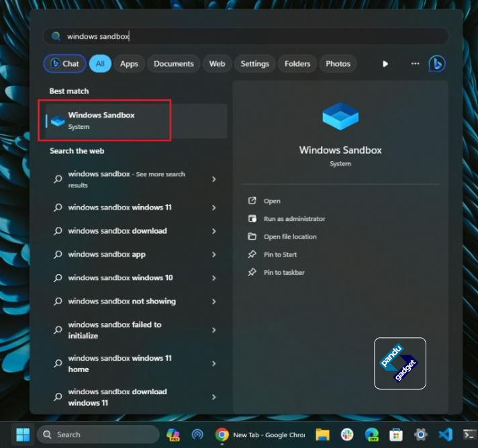This screenshot has width=478, height=448.
Task: Select suggestion 'windows sandbox app'
Action: coord(107,255)
